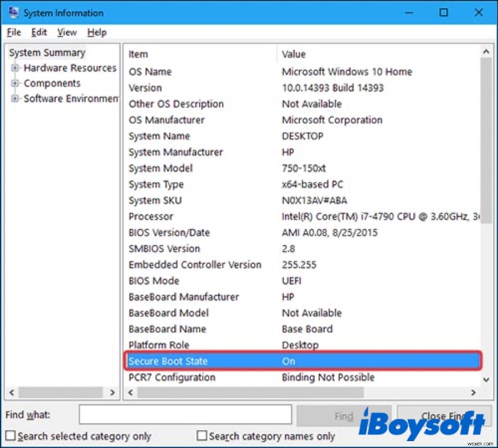Click the details pane scroll left arrow

click(x=131, y=393)
